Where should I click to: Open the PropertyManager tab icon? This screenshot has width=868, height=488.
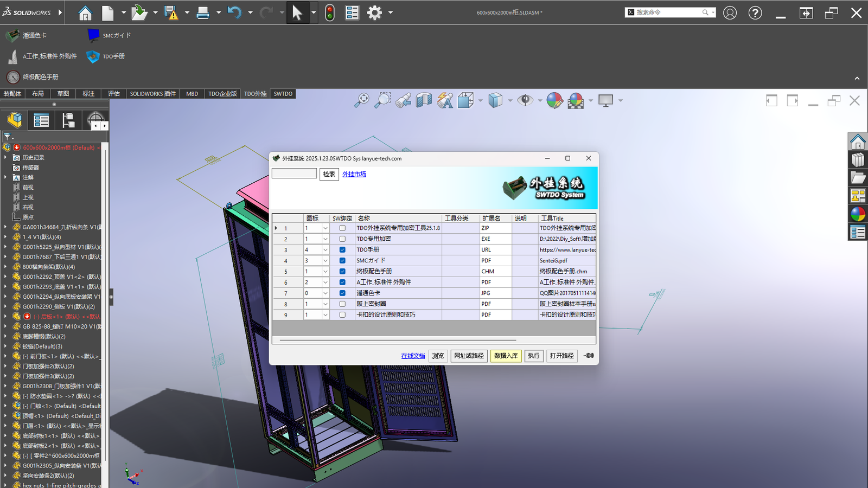click(41, 120)
